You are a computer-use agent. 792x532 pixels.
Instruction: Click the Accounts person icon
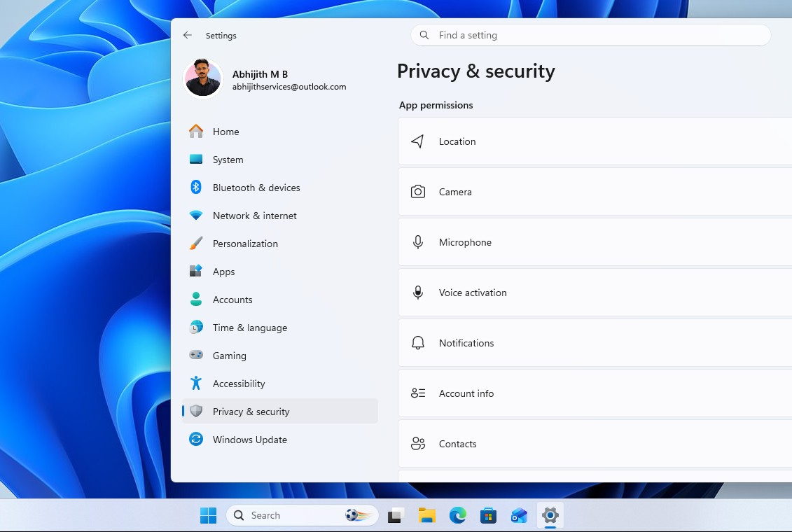point(196,300)
